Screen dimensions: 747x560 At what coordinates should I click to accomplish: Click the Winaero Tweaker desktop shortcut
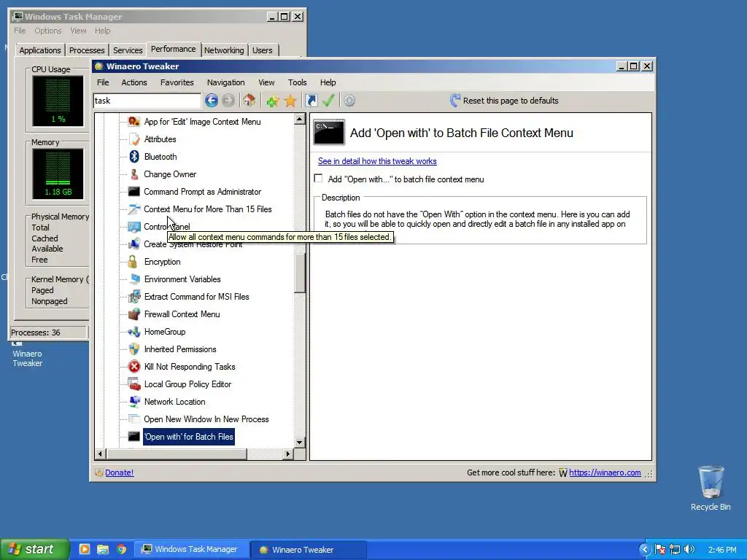point(27,354)
